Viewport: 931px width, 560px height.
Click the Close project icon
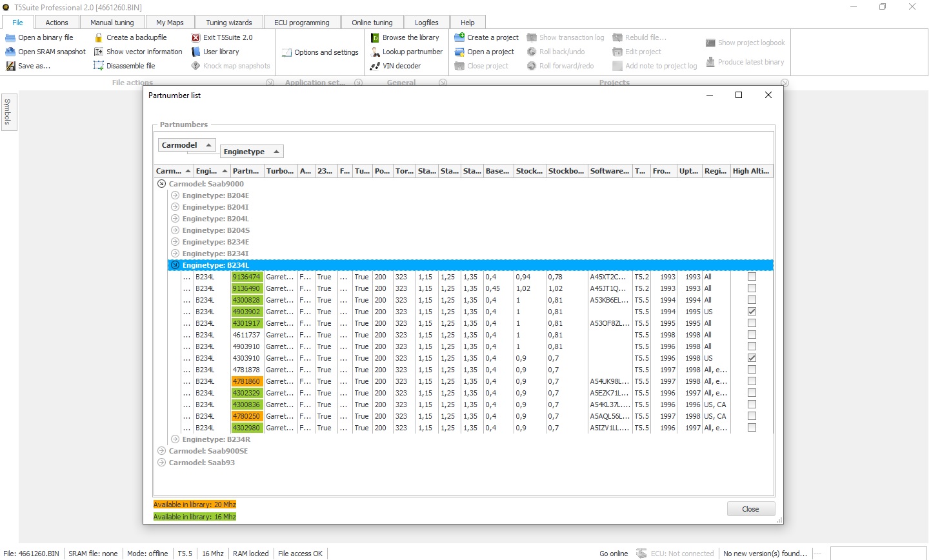459,66
